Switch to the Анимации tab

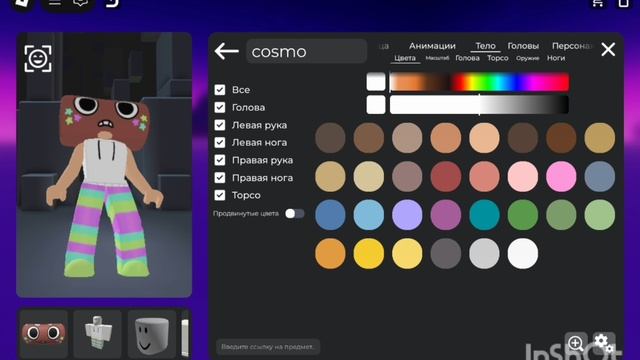click(432, 46)
